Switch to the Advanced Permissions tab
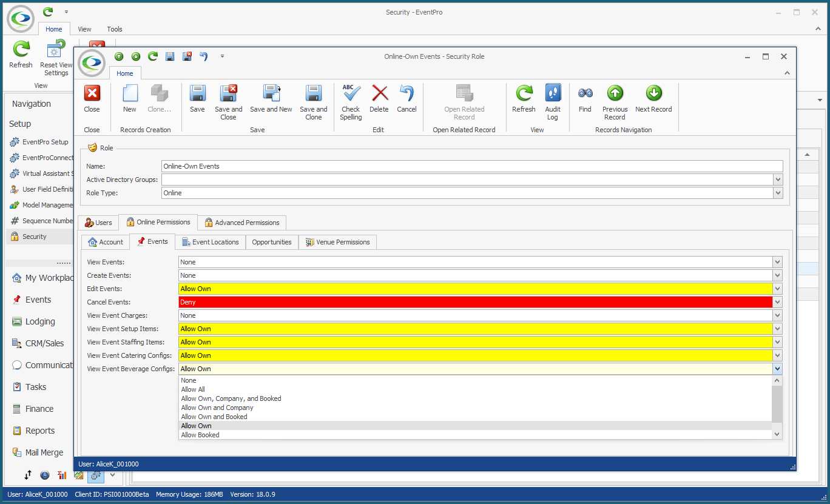This screenshot has width=830, height=504. (242, 223)
